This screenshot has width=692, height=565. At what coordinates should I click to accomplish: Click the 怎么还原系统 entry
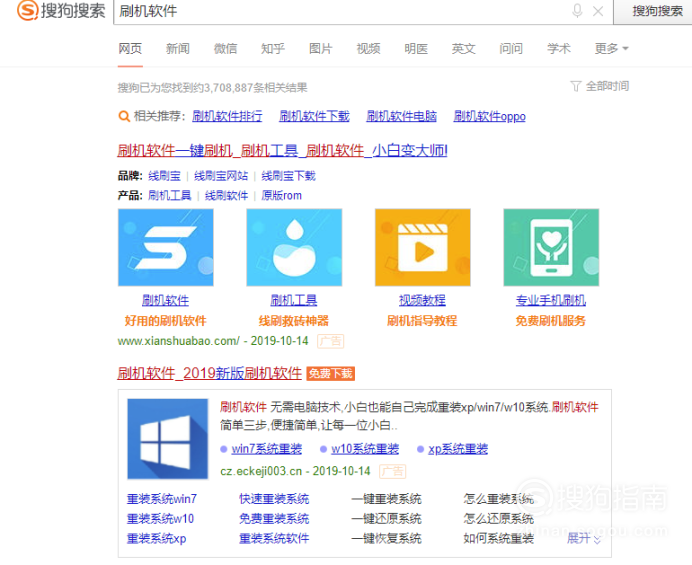tap(499, 519)
